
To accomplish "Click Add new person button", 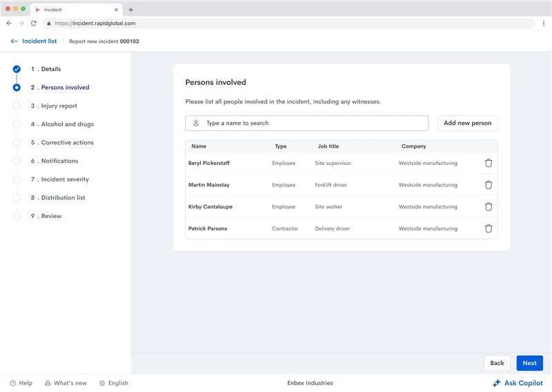I will click(x=468, y=123).
